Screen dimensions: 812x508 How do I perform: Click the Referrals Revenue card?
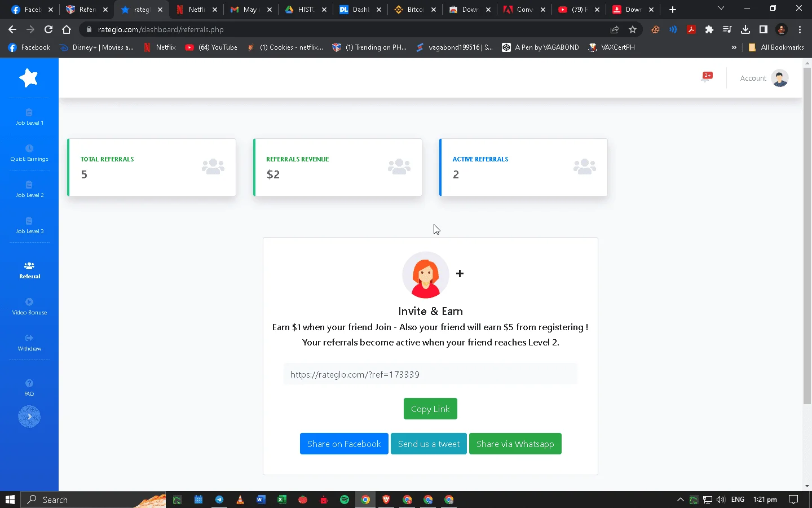[x=338, y=167]
